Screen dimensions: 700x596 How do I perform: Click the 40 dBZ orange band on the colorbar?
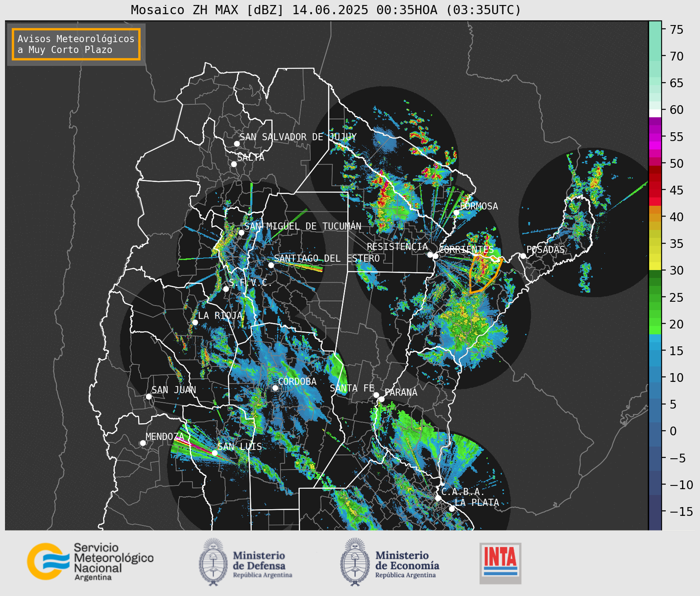[655, 217]
